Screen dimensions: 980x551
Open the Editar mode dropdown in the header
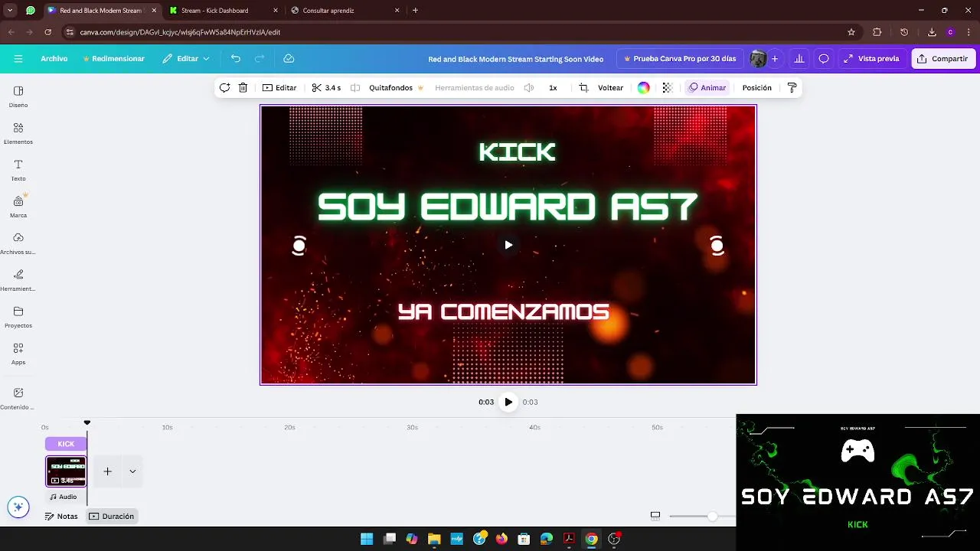tap(186, 59)
